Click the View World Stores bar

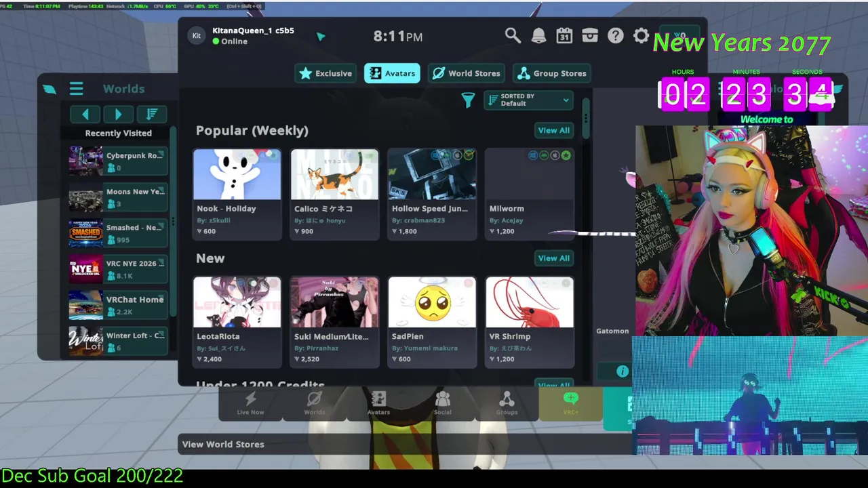404,444
